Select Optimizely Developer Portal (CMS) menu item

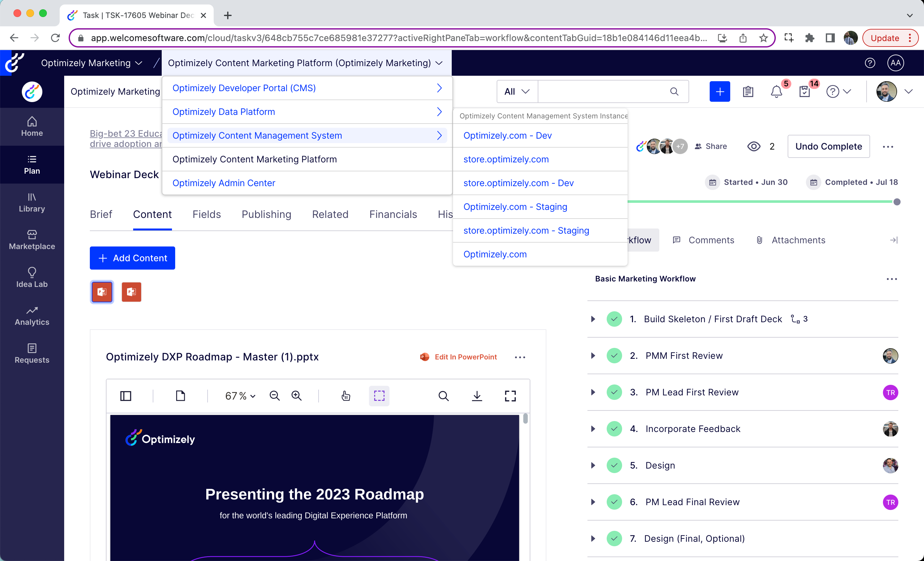click(307, 88)
